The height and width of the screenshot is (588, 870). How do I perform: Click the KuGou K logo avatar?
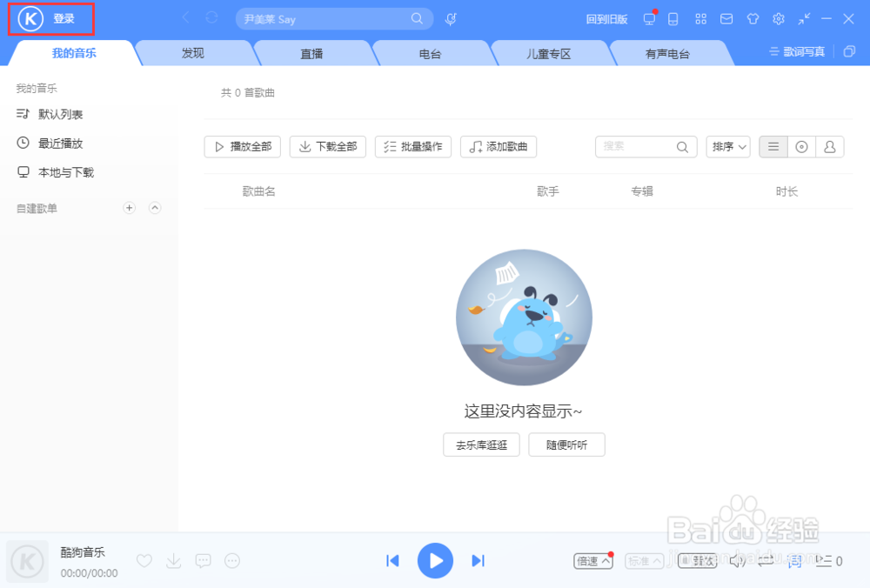30,19
